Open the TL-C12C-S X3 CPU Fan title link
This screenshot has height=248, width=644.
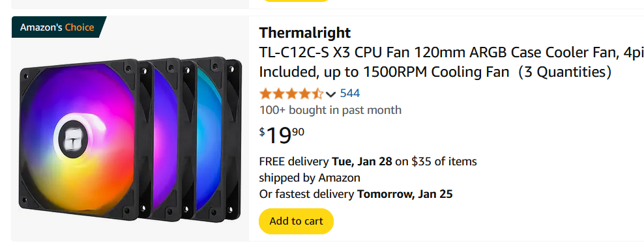point(451,62)
